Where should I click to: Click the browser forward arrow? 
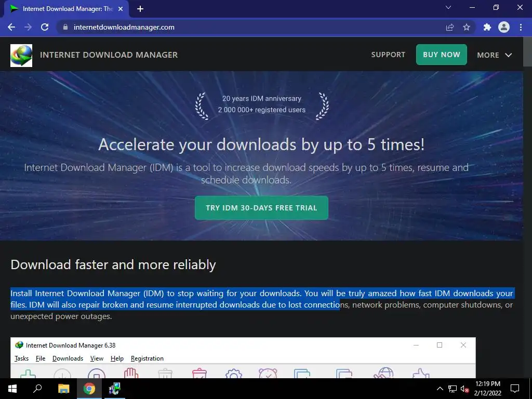(x=28, y=27)
